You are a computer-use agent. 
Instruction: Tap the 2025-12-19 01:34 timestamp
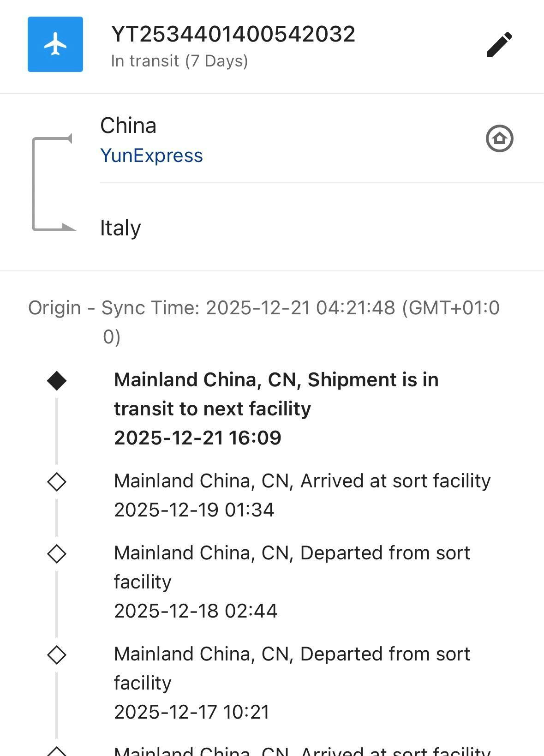(194, 510)
